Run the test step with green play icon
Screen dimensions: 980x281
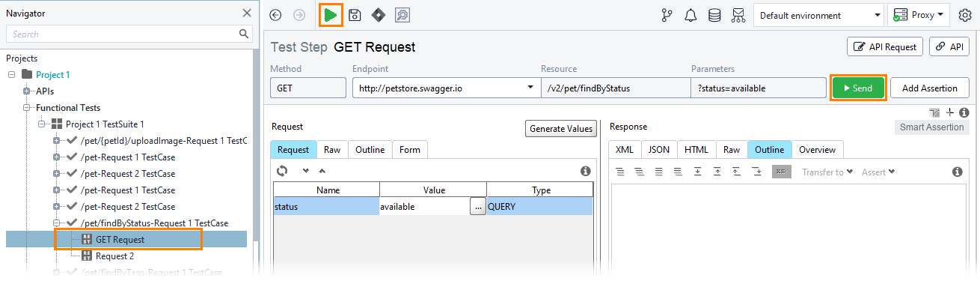click(330, 15)
